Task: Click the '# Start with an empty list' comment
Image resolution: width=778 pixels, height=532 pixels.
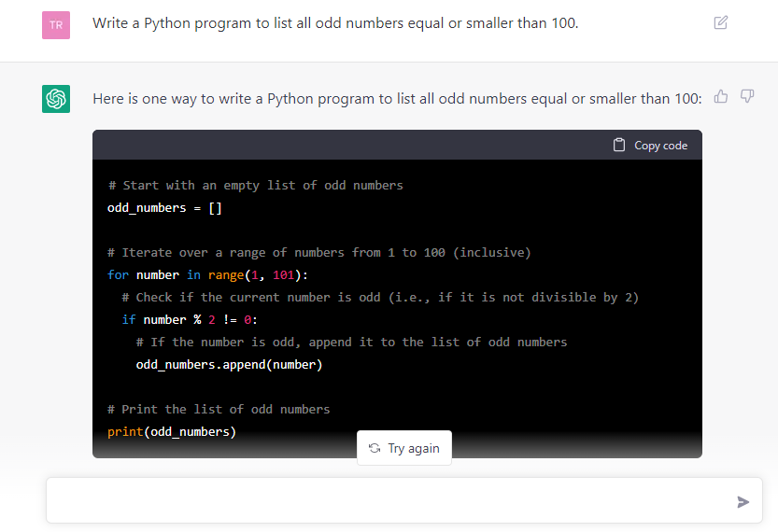Action: [x=255, y=185]
